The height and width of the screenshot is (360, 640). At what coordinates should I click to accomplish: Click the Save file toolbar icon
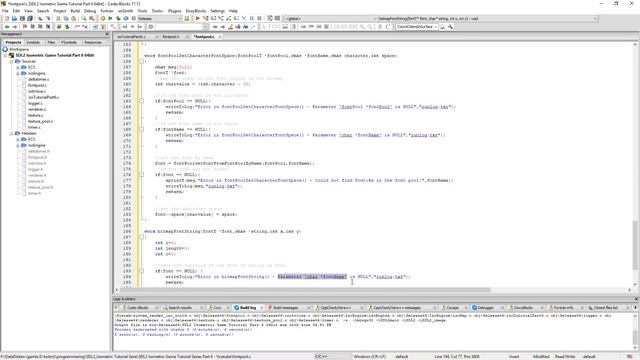[x=22, y=19]
